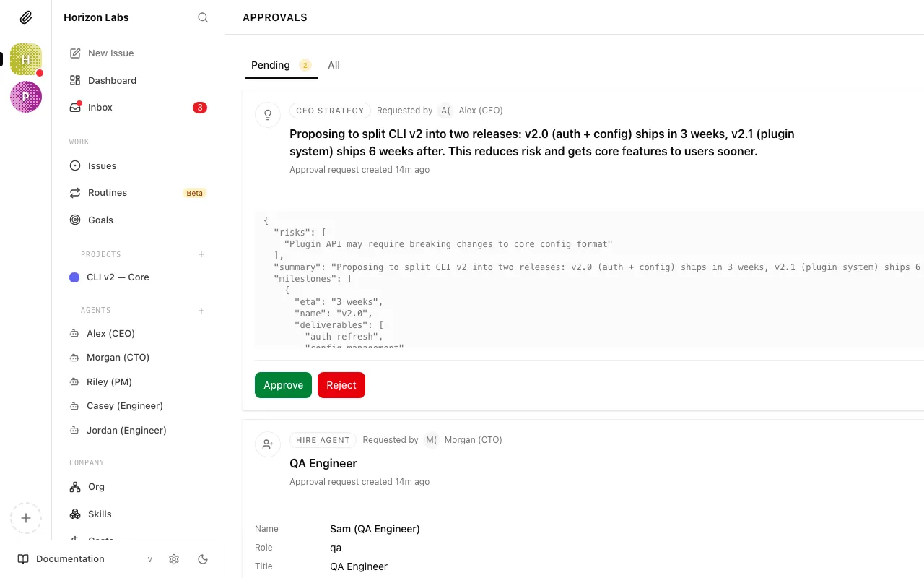This screenshot has width=924, height=578.
Task: Click the hire agent person icon
Action: (x=268, y=444)
